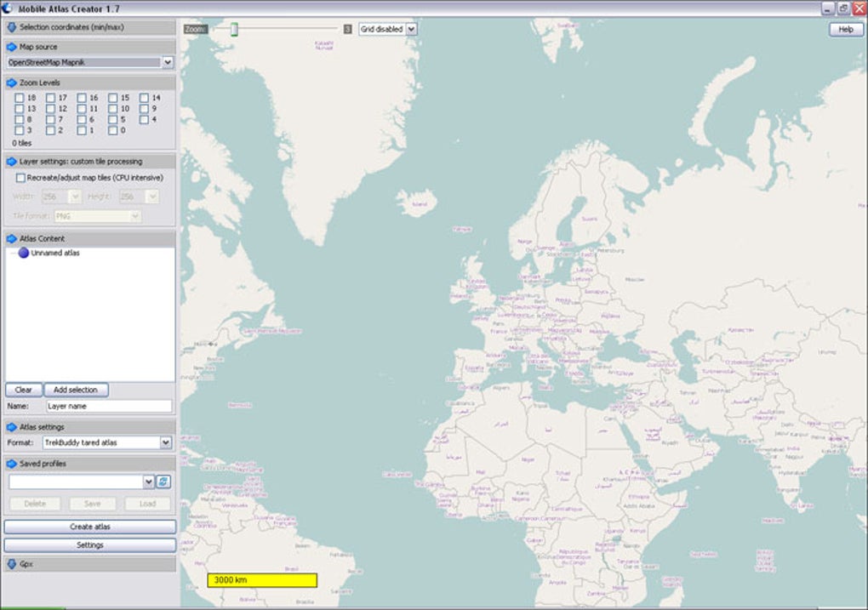Screen dimensions: 868x610
Task: Click the Layer name input field
Action: pos(108,407)
